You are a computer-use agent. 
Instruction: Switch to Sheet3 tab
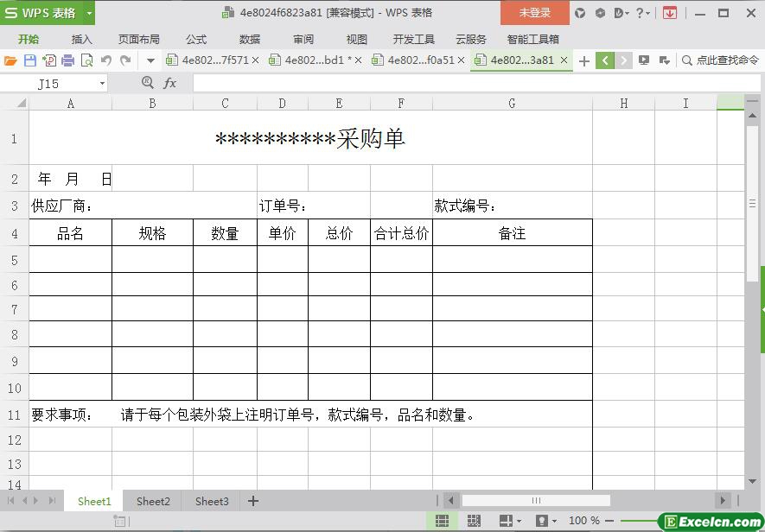212,501
